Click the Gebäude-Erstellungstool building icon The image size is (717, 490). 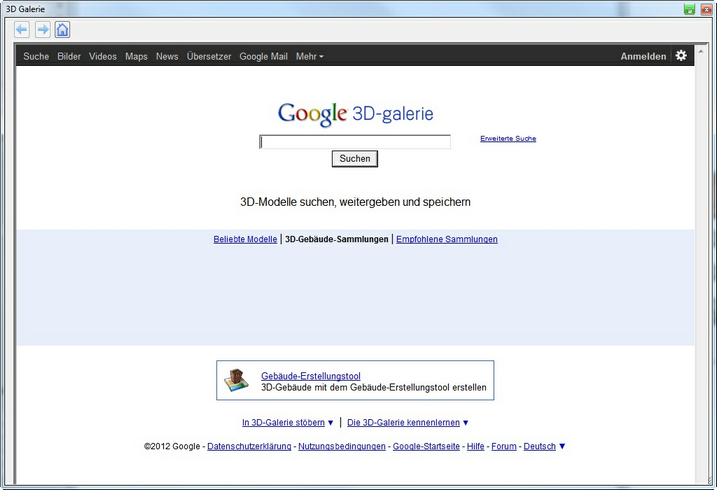(x=236, y=380)
